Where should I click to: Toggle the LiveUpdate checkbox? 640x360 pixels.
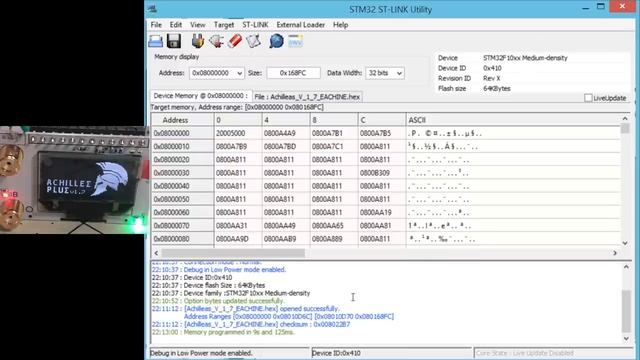588,98
